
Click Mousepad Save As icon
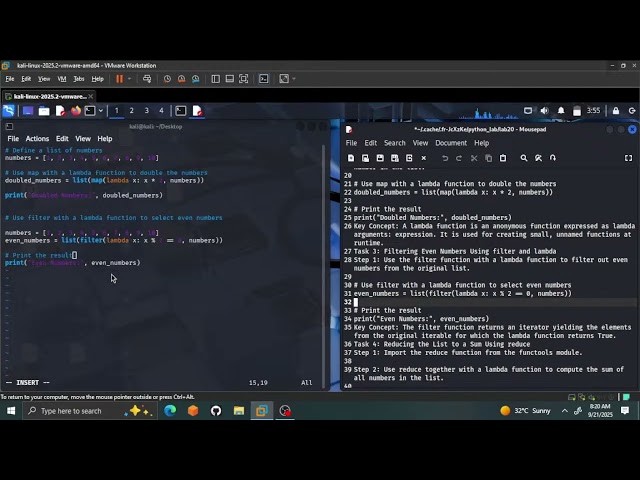(395, 158)
